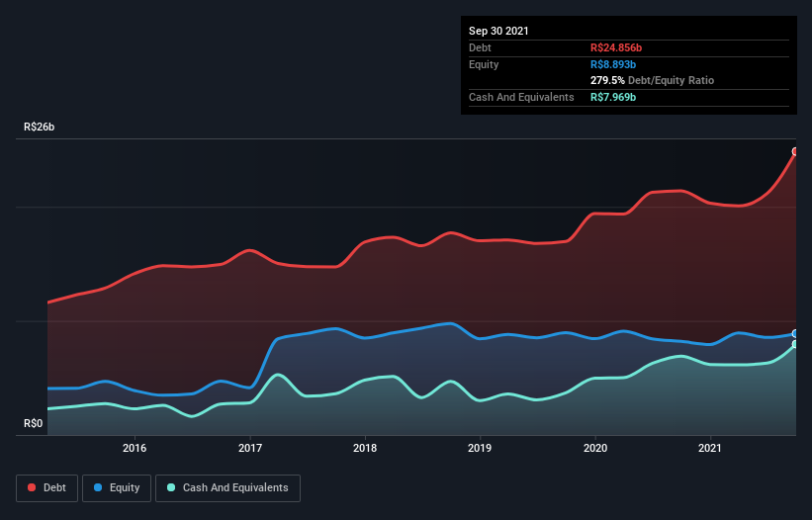Click the 279.5% Debt/Equity Ratio text
Screen dimensions: 812x520
pyautogui.click(x=652, y=81)
